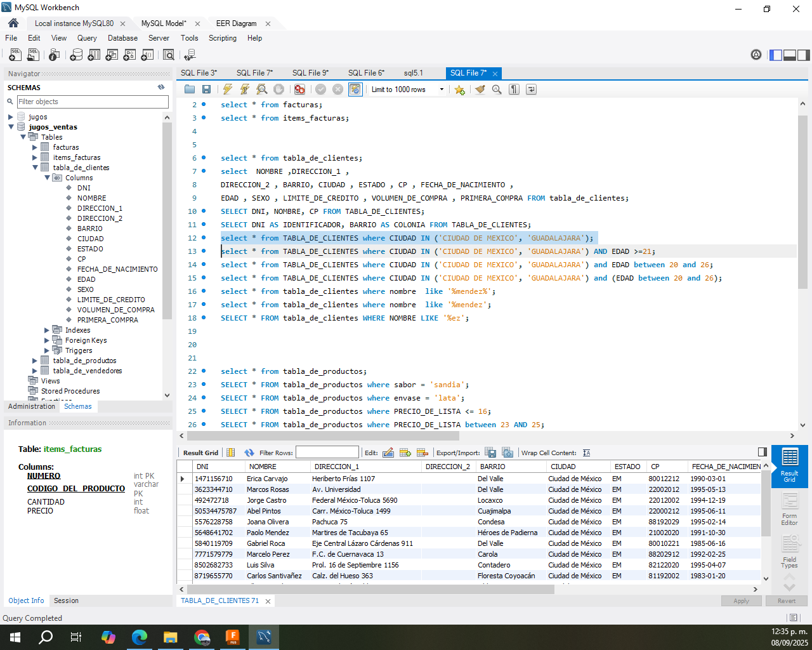The image size is (812, 650).
Task: Roll back the transaction icon
Action: click(337, 90)
